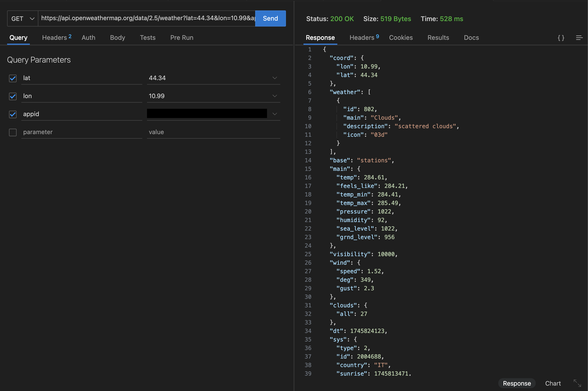Open the Cookies response tab
Image resolution: width=588 pixels, height=391 pixels.
(401, 38)
